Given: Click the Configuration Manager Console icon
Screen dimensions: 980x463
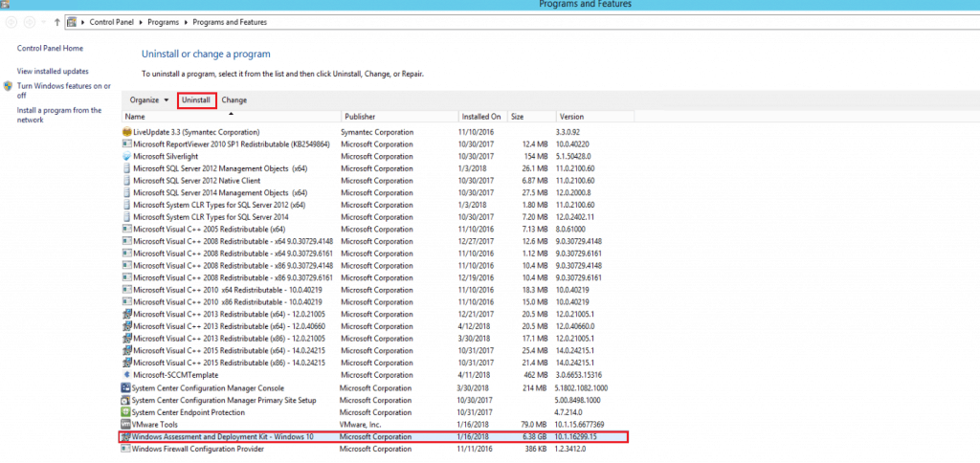Looking at the screenshot, I should pos(125,388).
